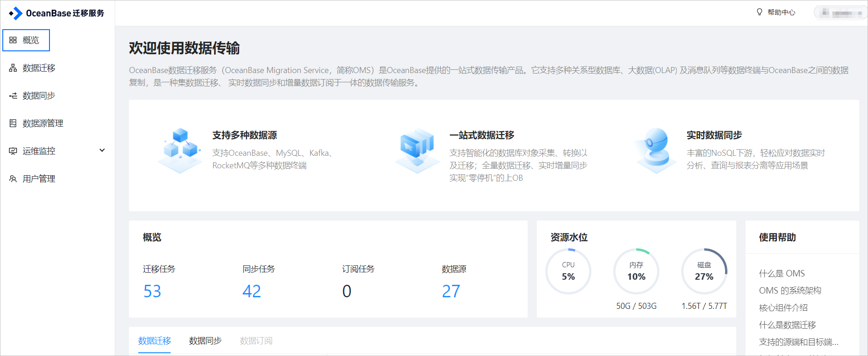The height and width of the screenshot is (356, 868).
Task: Click the 一站式数据迁移 card title
Action: pos(482,135)
